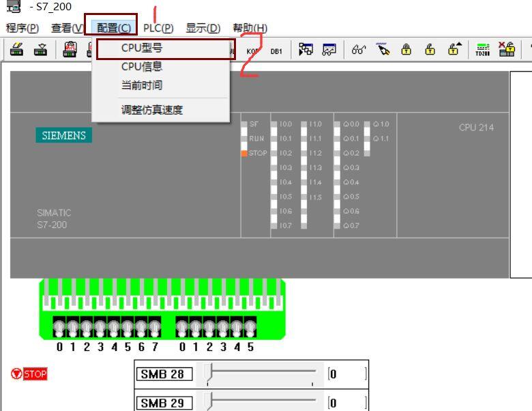Image resolution: width=532 pixels, height=411 pixels.
Task: Click the unload program toolbar icon
Action: click(40, 50)
